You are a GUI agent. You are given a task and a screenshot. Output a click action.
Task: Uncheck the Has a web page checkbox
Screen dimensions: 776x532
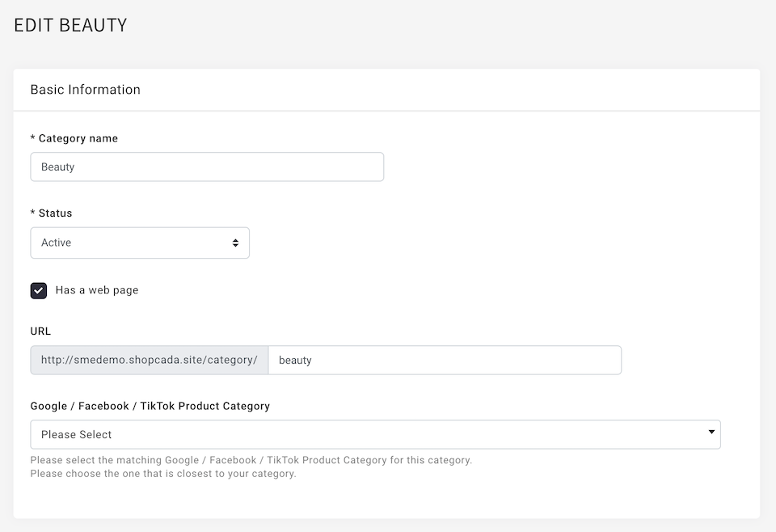(x=39, y=290)
